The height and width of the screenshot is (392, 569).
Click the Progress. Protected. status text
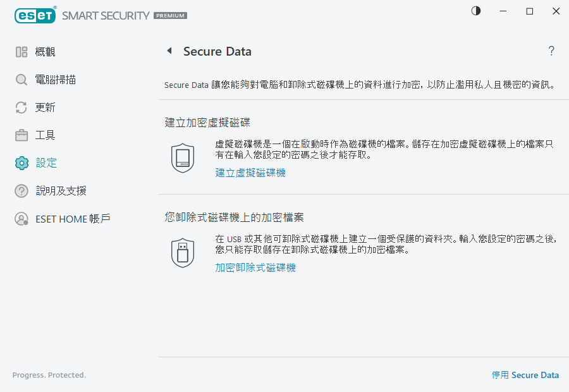(x=49, y=374)
